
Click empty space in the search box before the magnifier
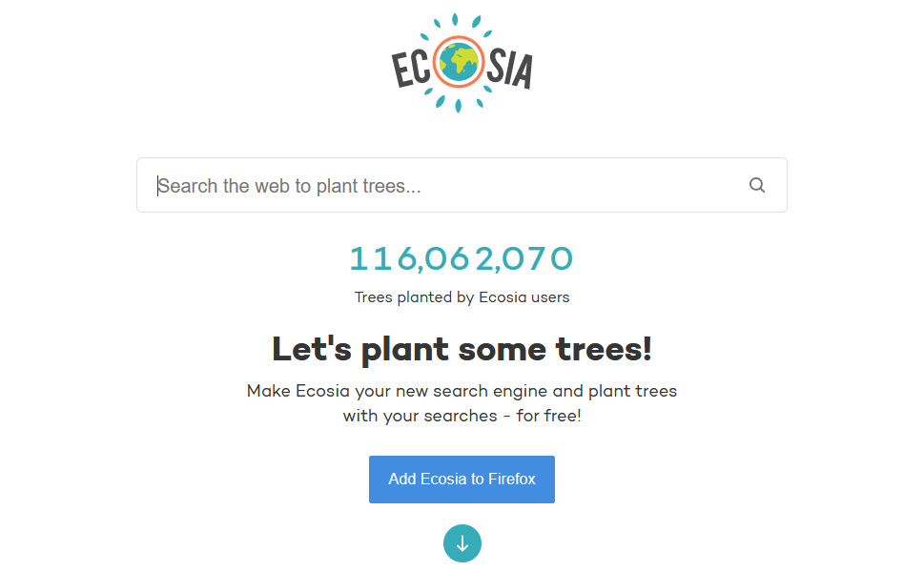click(x=584, y=185)
